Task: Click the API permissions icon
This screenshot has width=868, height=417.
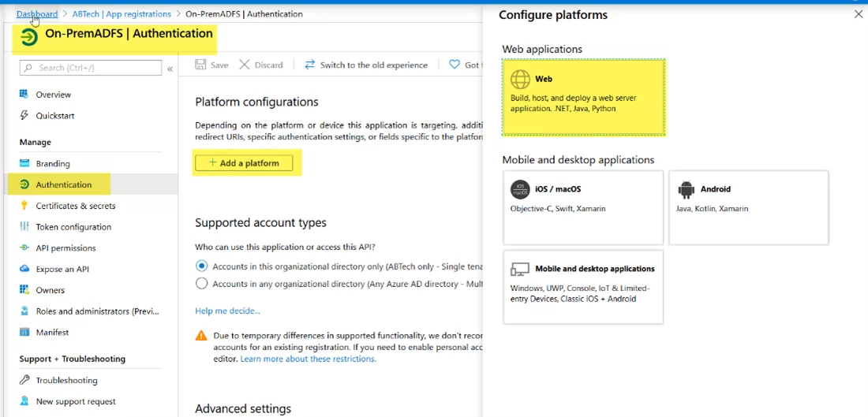Action: [x=24, y=248]
